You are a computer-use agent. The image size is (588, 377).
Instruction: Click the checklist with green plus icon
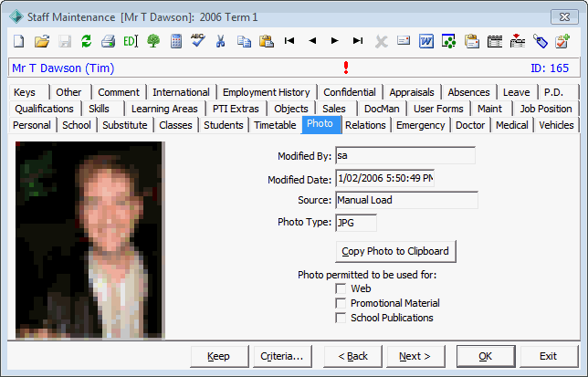tap(562, 41)
